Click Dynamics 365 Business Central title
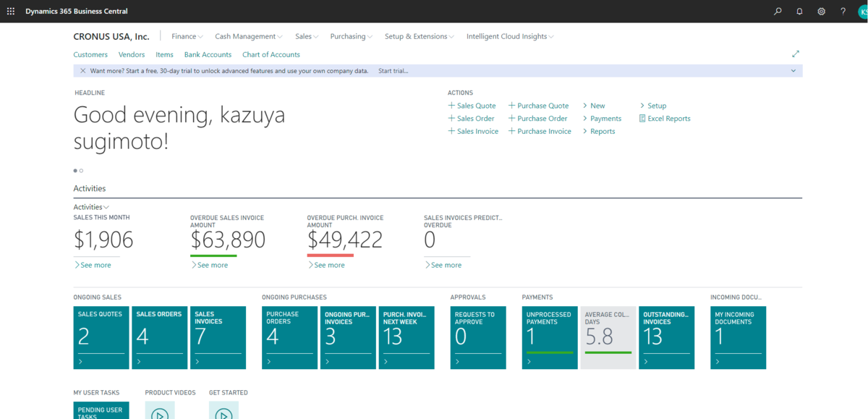 (x=77, y=11)
